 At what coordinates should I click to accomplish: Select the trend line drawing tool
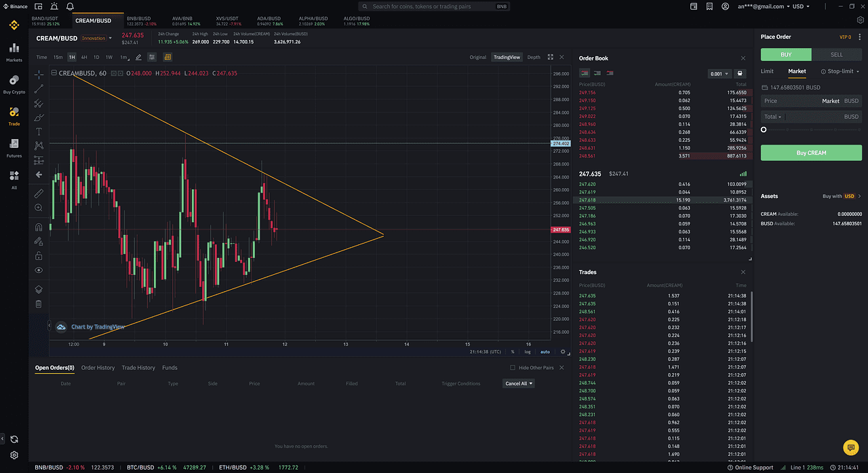(39, 88)
